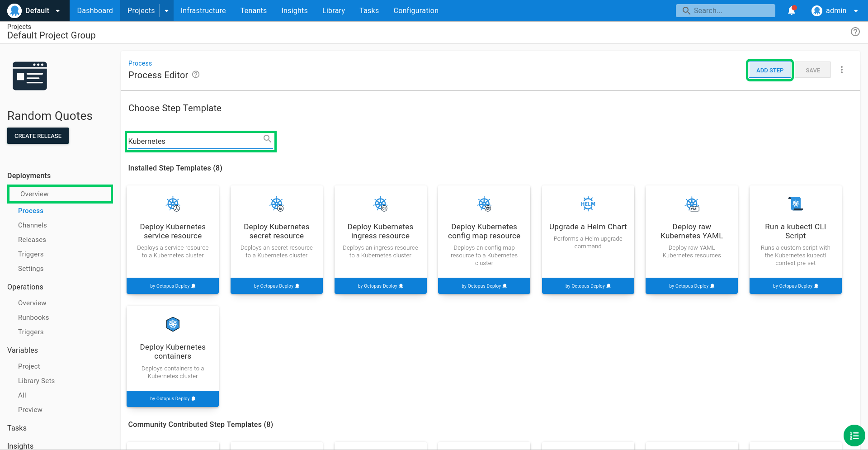Choose Deploy Kubernetes config map resource title
The width and height of the screenshot is (868, 450).
(484, 231)
